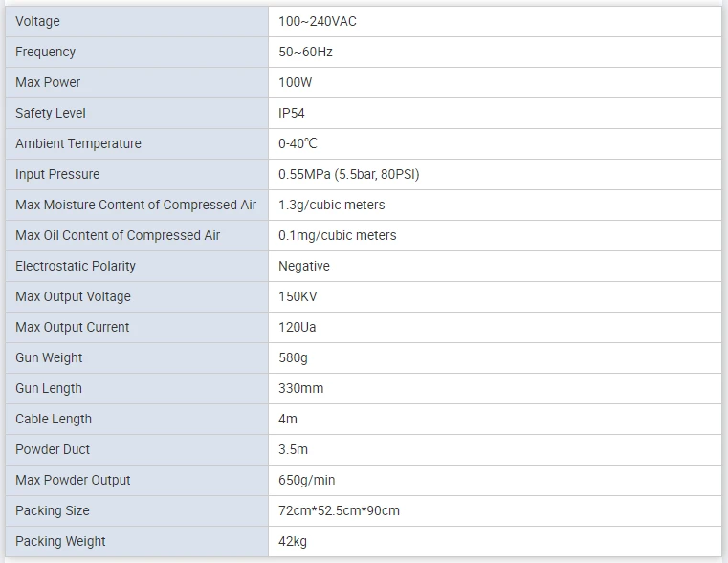Screen dimensions: 728x563
Task: Click the Gun Weight label
Action: [49, 358]
